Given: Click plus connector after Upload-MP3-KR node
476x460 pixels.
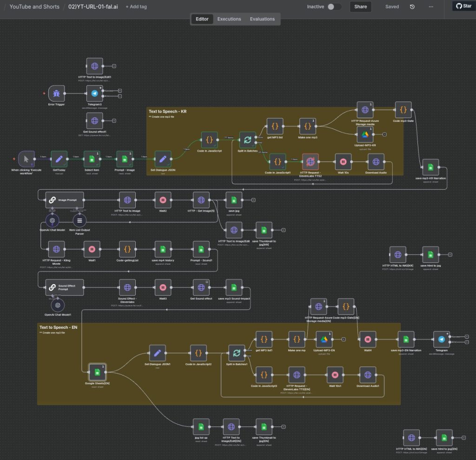Looking at the screenshot, I should click(x=384, y=134).
